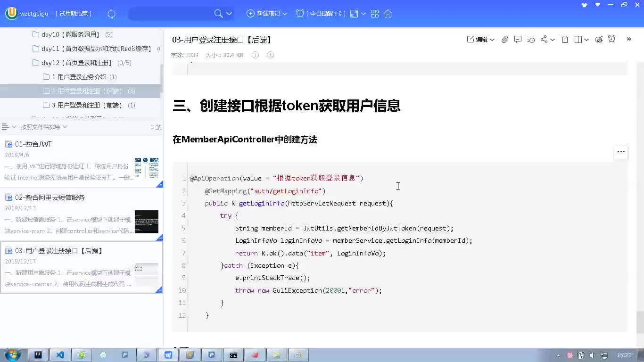Open the Windows Start button

pos(12,355)
